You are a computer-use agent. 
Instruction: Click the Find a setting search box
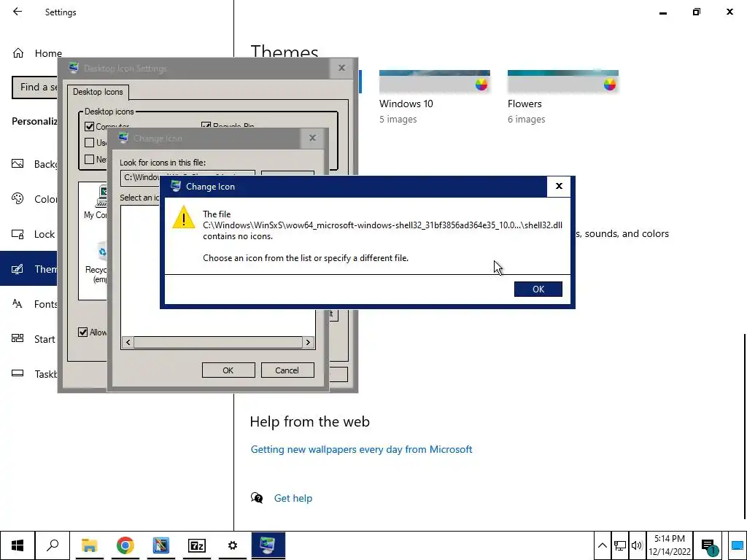(x=34, y=87)
